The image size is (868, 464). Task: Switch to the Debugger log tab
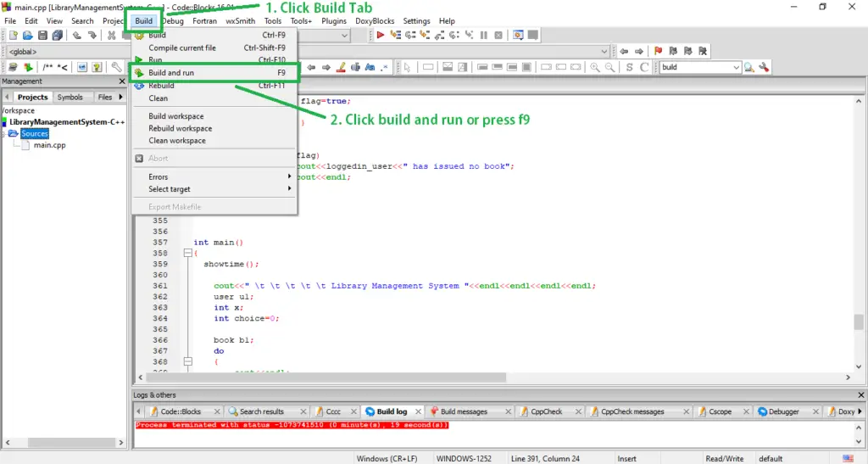(x=784, y=411)
